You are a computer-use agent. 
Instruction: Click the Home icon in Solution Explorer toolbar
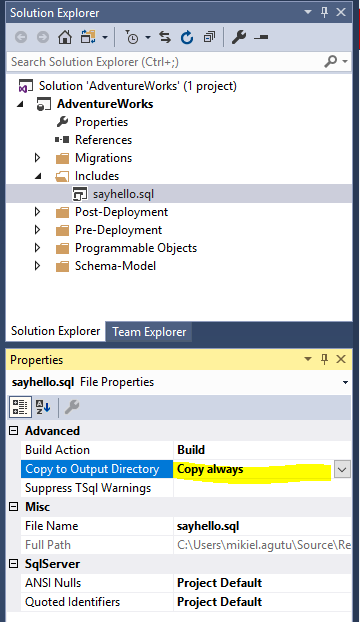tap(65, 37)
